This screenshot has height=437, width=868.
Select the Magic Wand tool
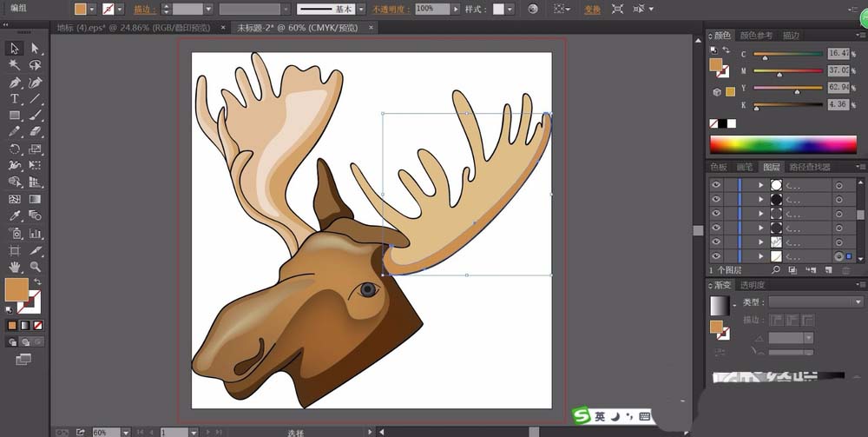[15, 65]
